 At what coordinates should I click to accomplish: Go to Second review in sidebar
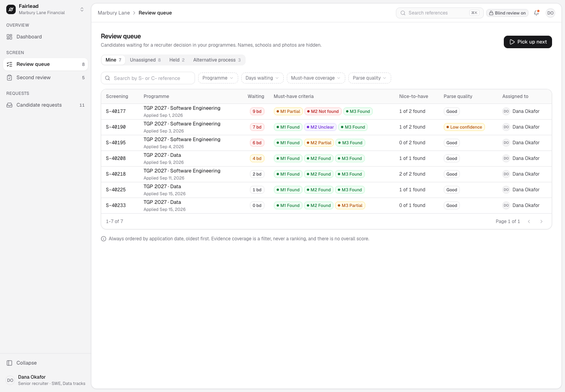46,78
